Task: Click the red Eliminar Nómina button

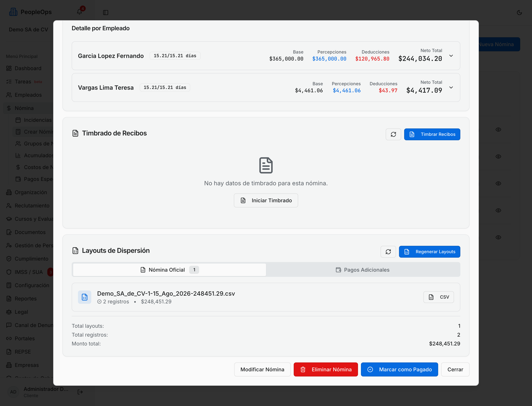Action: click(326, 369)
